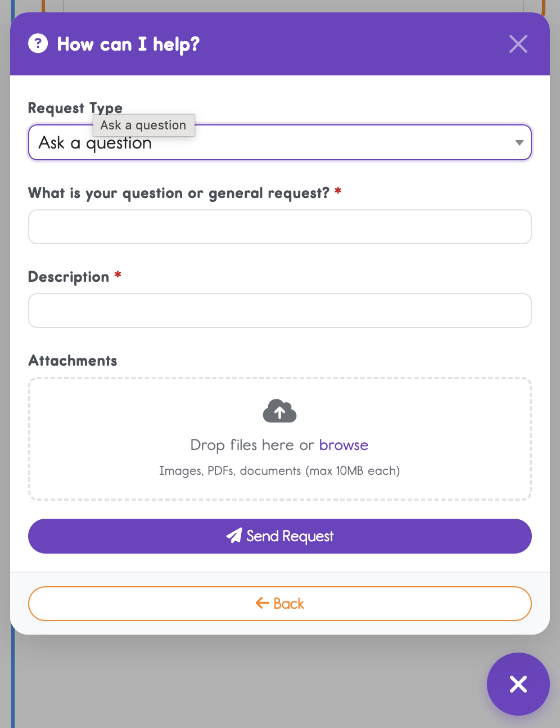Click the red asterisk next to the question label
This screenshot has width=560, height=728.
click(337, 191)
